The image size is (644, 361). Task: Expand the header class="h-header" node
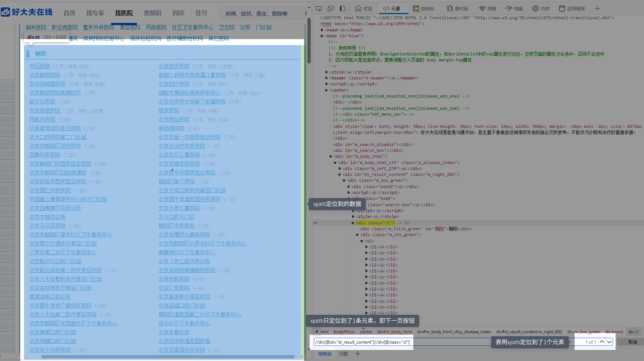[327, 78]
